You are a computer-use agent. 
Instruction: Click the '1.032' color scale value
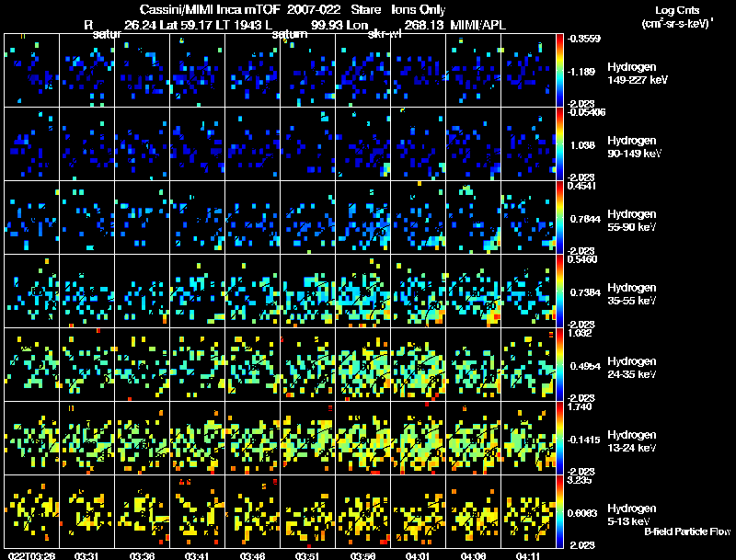coord(580,333)
